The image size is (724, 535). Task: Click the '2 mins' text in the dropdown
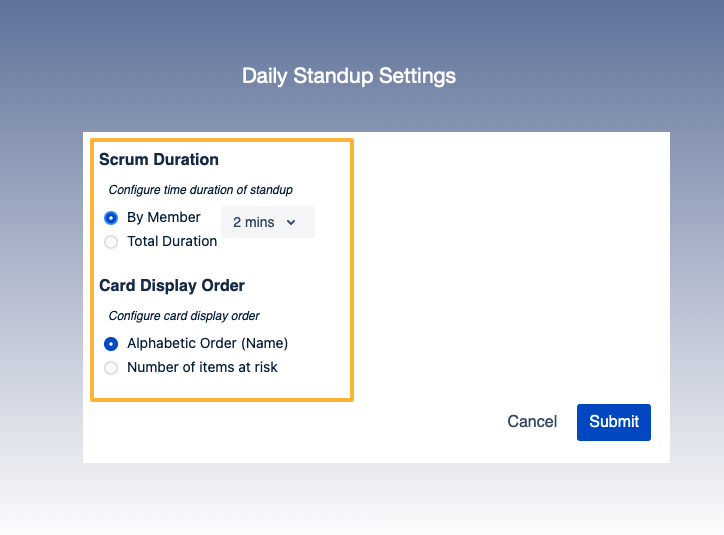(x=253, y=222)
